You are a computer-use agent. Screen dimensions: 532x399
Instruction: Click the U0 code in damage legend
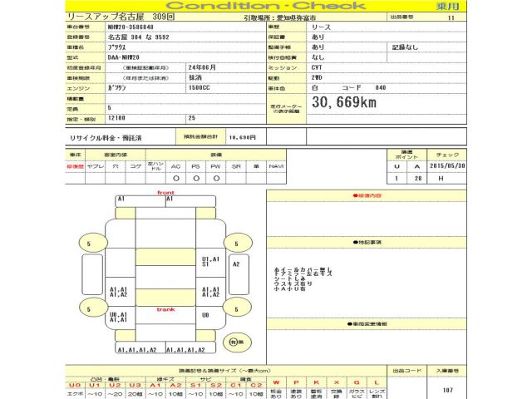(x=74, y=386)
